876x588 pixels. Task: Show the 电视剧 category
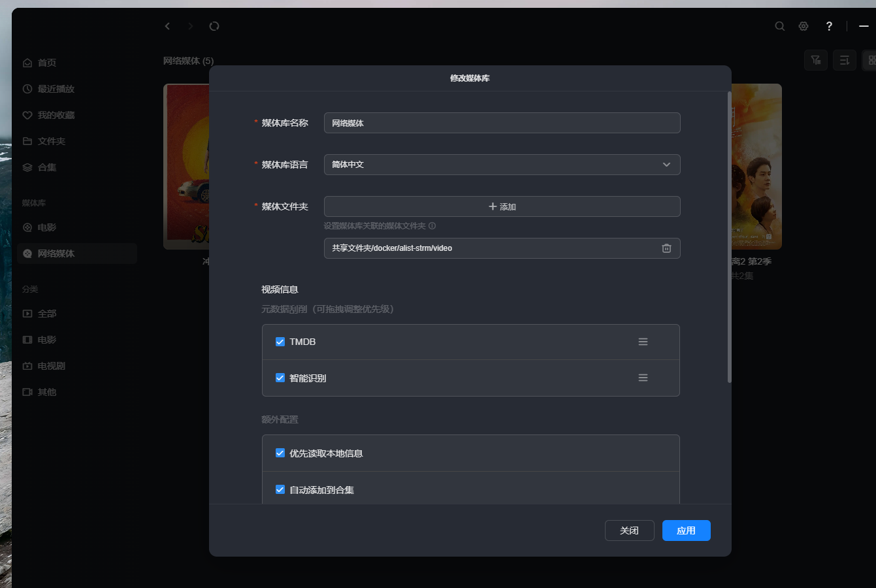click(x=44, y=366)
